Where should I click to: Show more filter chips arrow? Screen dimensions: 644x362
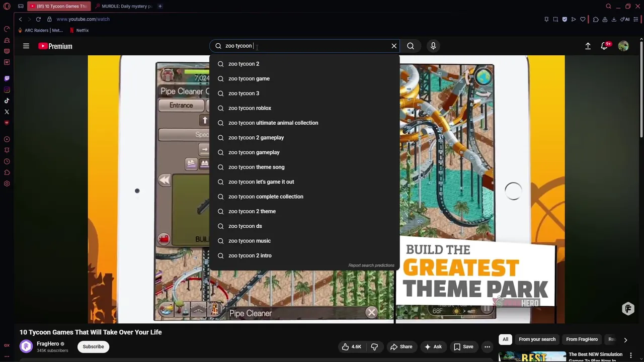click(625, 340)
